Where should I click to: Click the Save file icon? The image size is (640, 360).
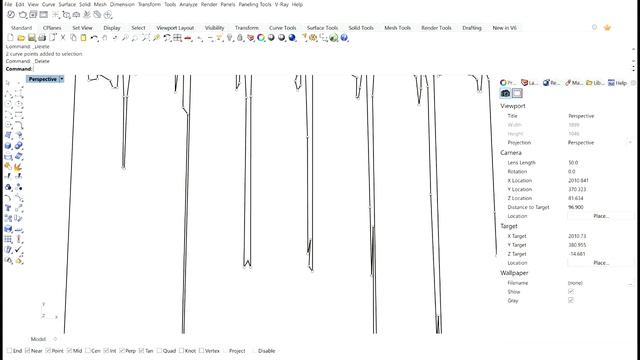coord(31,38)
